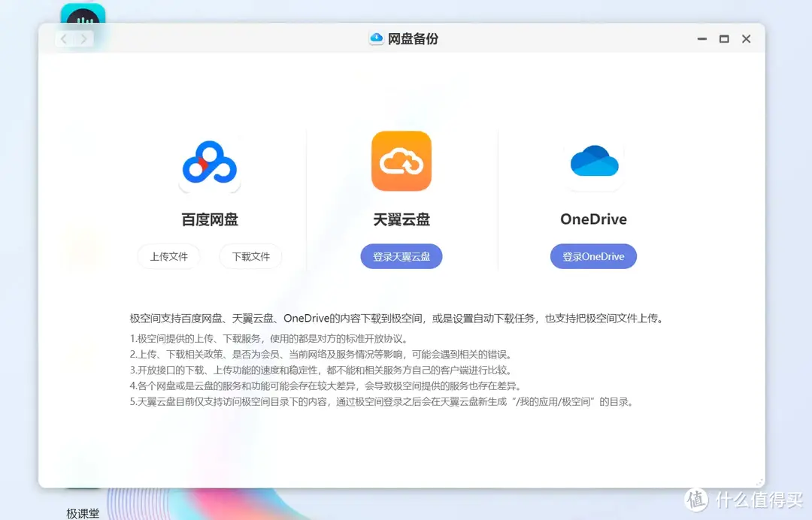Click the 极课堂 desktop label
The height and width of the screenshot is (520, 812).
(83, 513)
